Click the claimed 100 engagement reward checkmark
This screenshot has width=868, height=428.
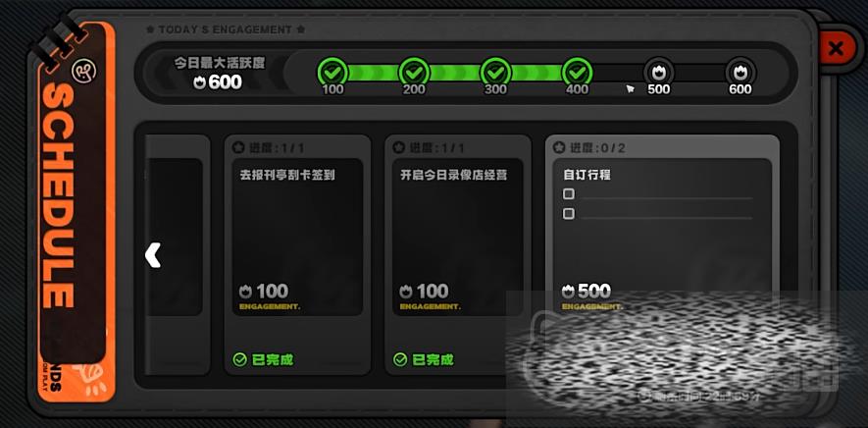332,72
